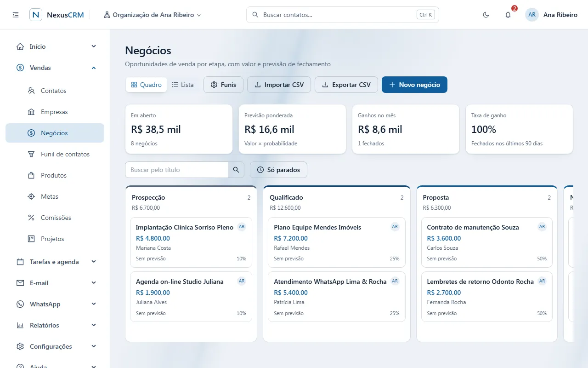Expand the Relatórios sidebar section
Screen dimensions: 588x368
[55, 325]
